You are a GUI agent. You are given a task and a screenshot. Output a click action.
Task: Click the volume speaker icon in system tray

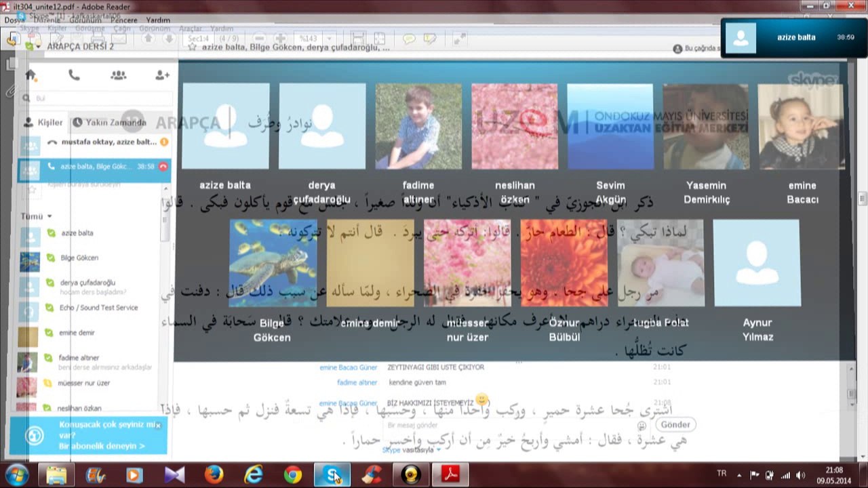click(x=800, y=475)
